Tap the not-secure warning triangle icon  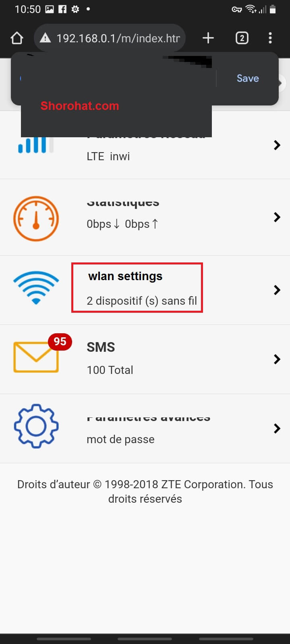click(x=46, y=38)
